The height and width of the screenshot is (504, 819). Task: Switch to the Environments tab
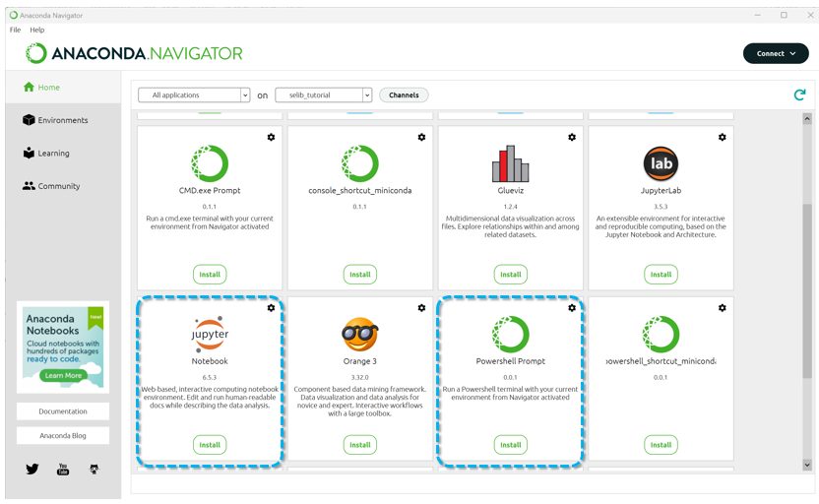[62, 120]
